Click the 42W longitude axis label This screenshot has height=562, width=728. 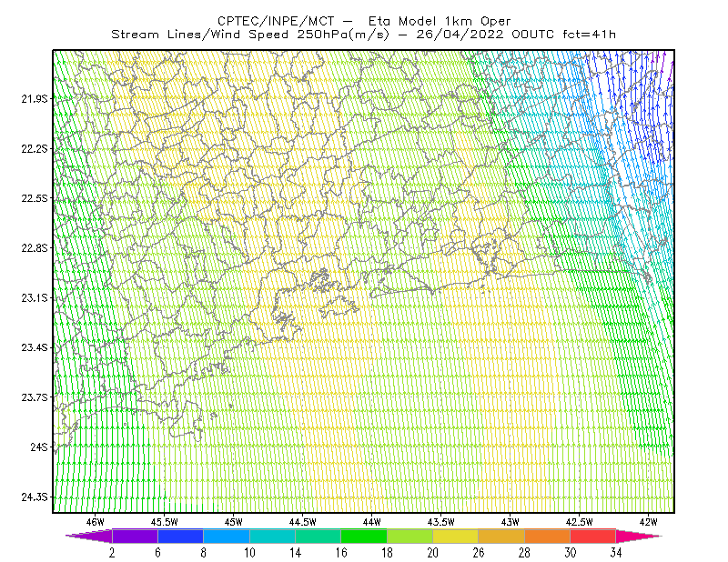tap(648, 522)
